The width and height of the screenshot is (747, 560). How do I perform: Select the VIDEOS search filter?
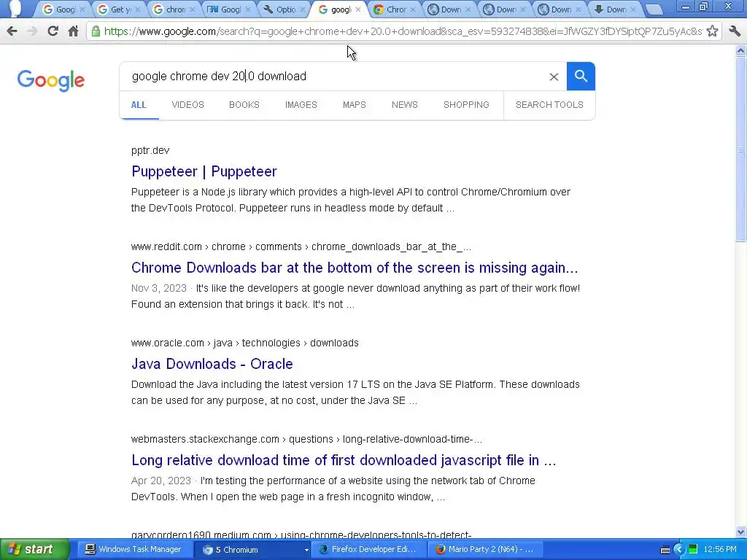(x=187, y=105)
